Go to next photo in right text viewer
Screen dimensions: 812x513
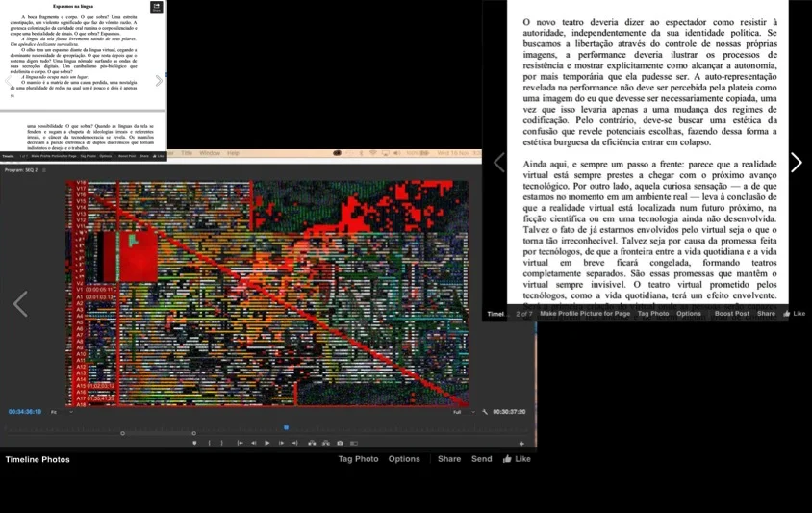pos(796,163)
